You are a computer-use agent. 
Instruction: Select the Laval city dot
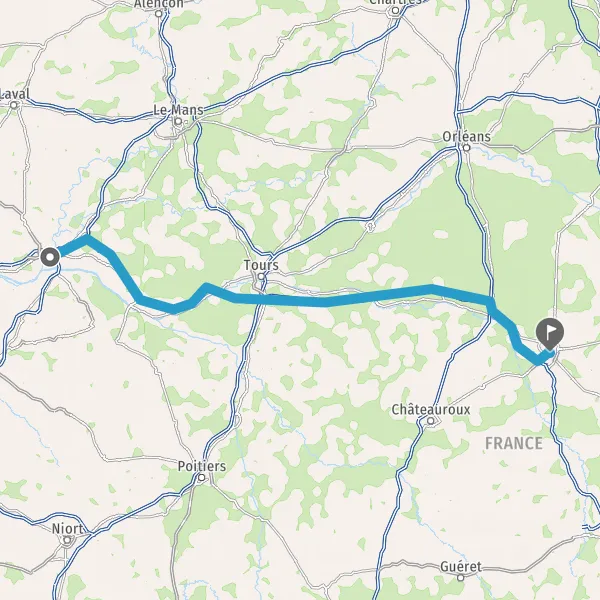pyautogui.click(x=14, y=105)
